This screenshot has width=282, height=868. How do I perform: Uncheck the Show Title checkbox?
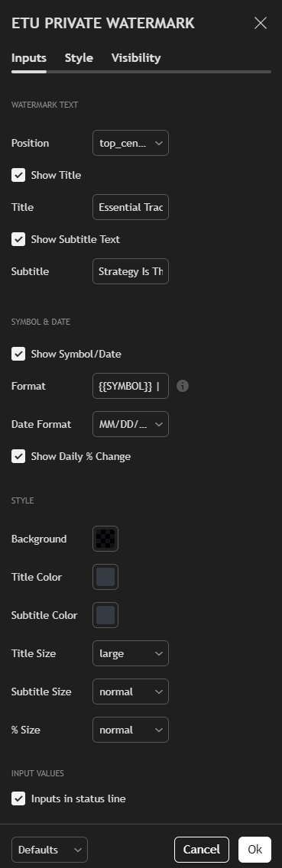pos(18,175)
